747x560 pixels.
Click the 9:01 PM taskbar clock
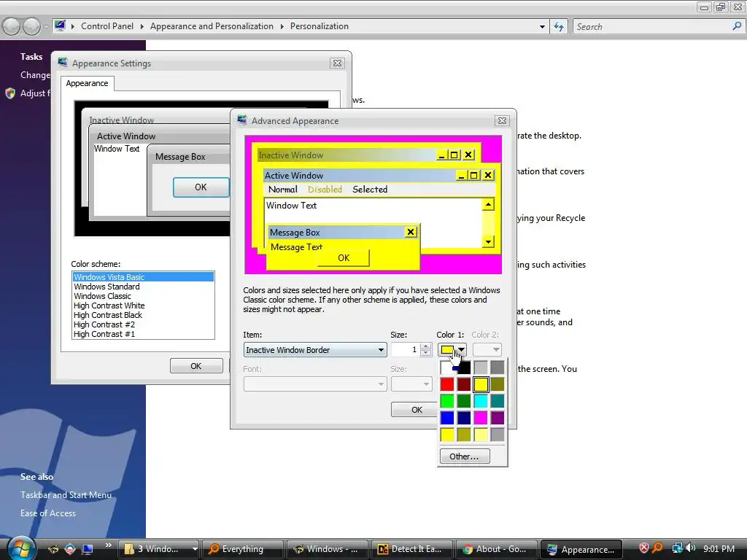[719, 548]
